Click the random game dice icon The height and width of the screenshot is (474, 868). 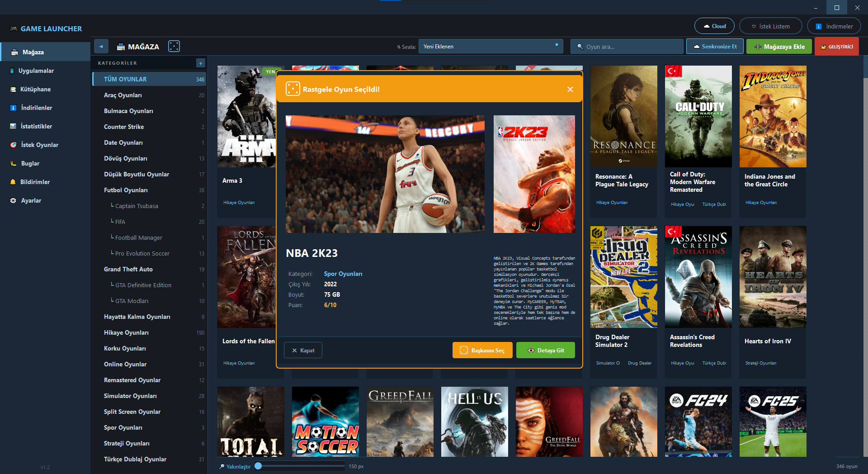click(174, 46)
